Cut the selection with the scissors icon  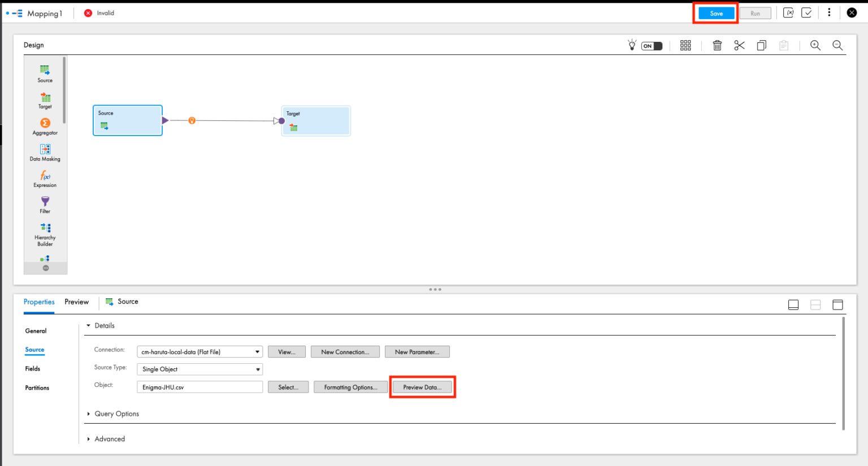point(739,45)
